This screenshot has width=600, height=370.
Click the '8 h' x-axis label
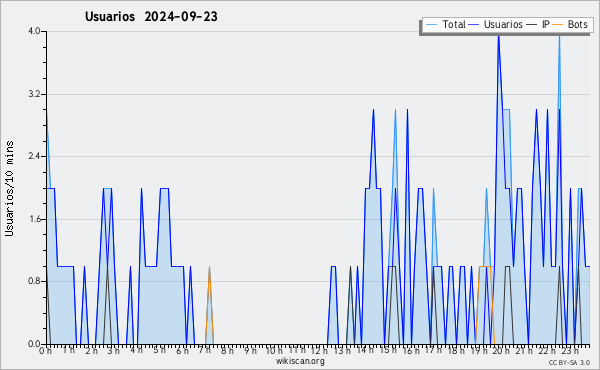tap(227, 350)
